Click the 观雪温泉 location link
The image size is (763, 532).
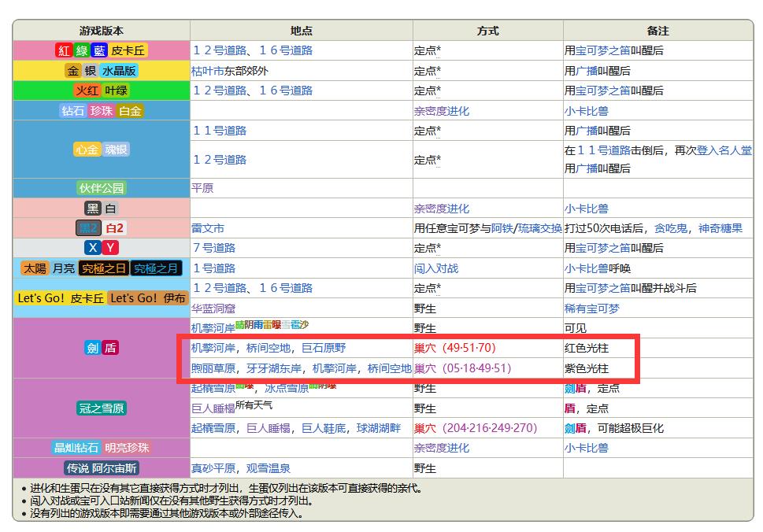point(269,468)
